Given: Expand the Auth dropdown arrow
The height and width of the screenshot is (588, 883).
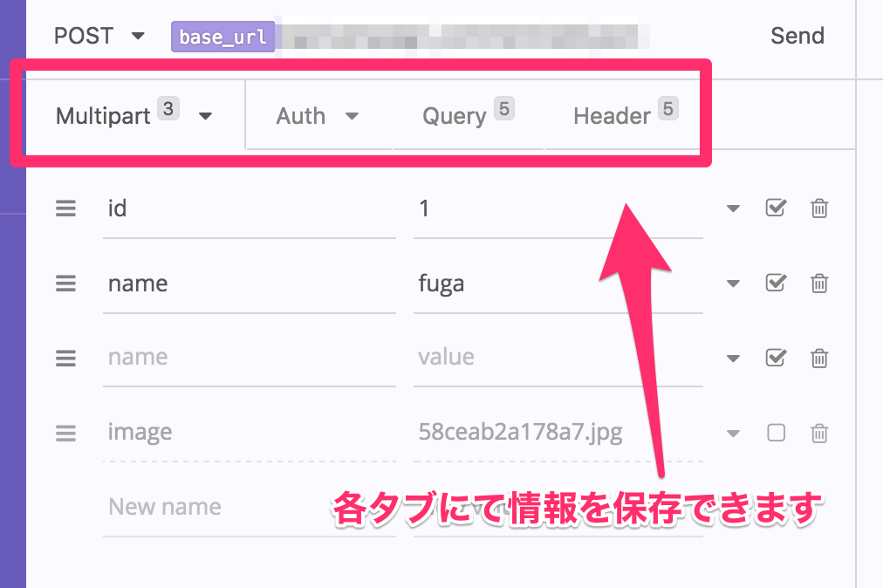Looking at the screenshot, I should pyautogui.click(x=352, y=116).
